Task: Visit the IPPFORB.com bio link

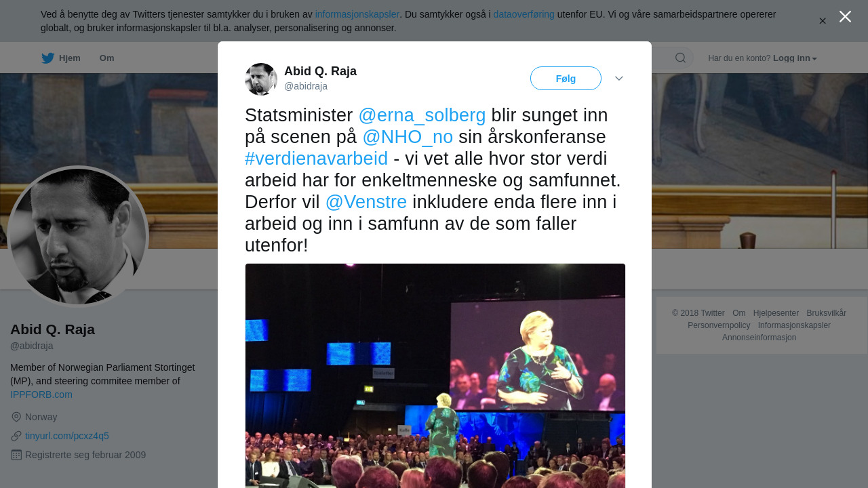Action: click(x=41, y=394)
